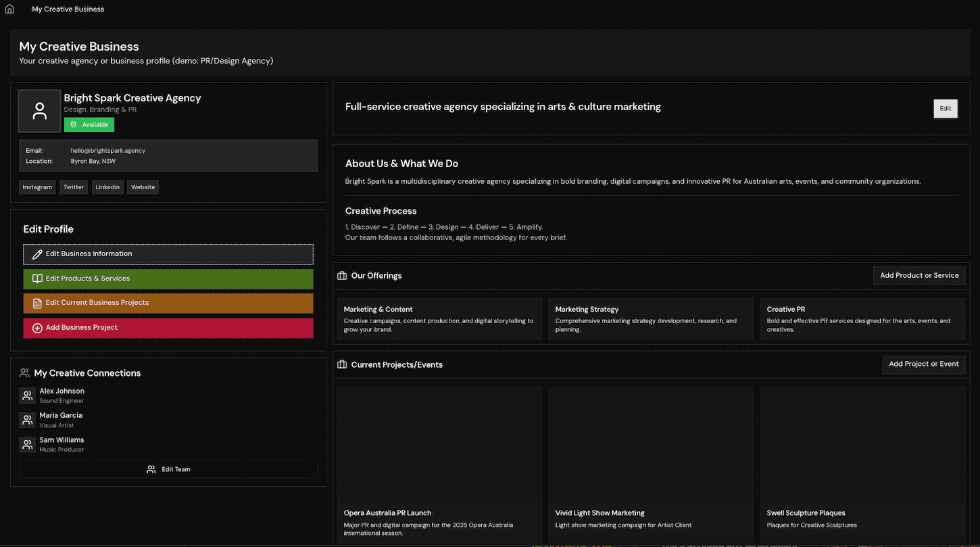Click the red Add Business Project button
The height and width of the screenshot is (547, 980).
168,328
